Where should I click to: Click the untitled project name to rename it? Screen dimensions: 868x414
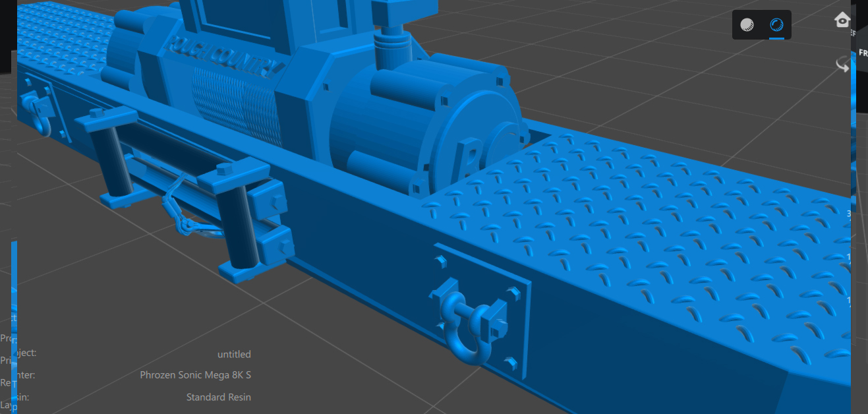point(234,354)
